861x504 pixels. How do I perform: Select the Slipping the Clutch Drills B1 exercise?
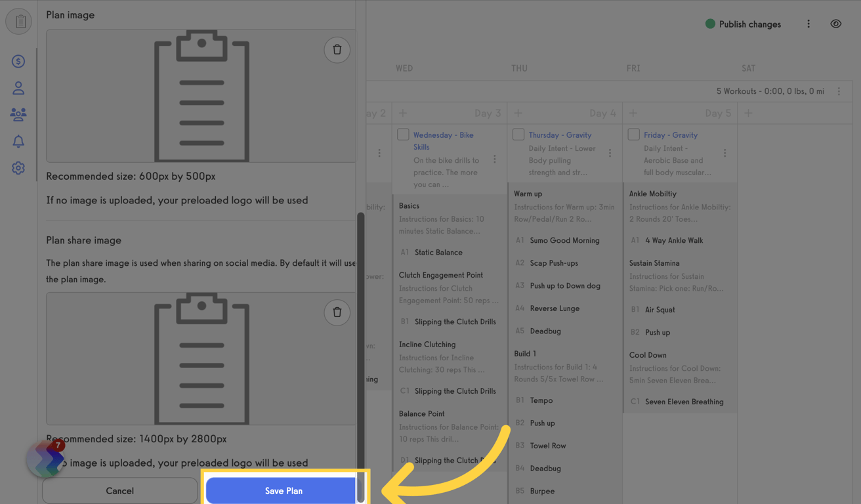455,322
